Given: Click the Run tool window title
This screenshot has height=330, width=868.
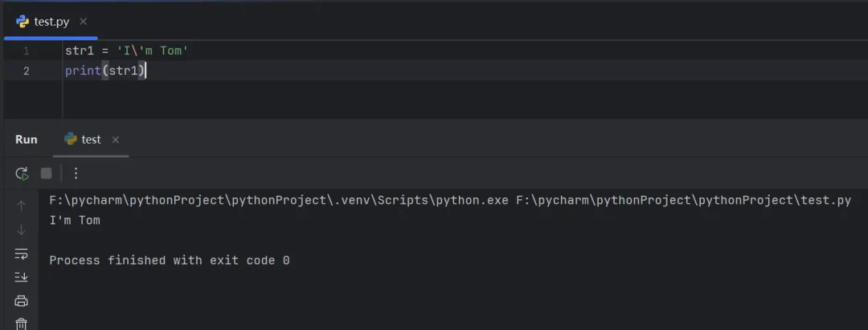Looking at the screenshot, I should point(26,140).
